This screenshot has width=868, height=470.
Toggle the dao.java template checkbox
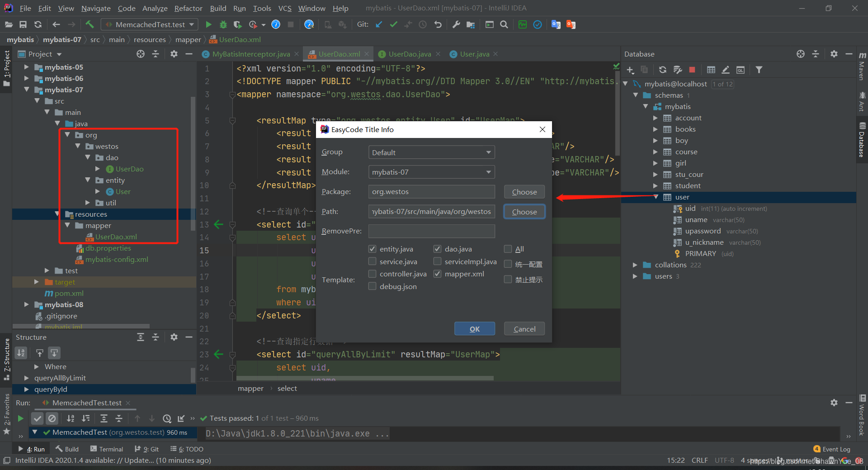437,249
